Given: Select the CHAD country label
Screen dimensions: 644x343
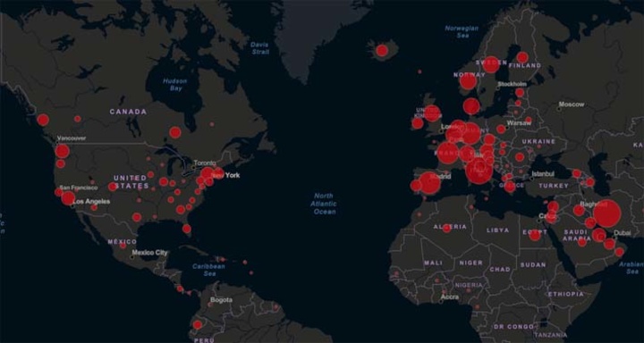Looking at the screenshot, I should pyautogui.click(x=500, y=270).
